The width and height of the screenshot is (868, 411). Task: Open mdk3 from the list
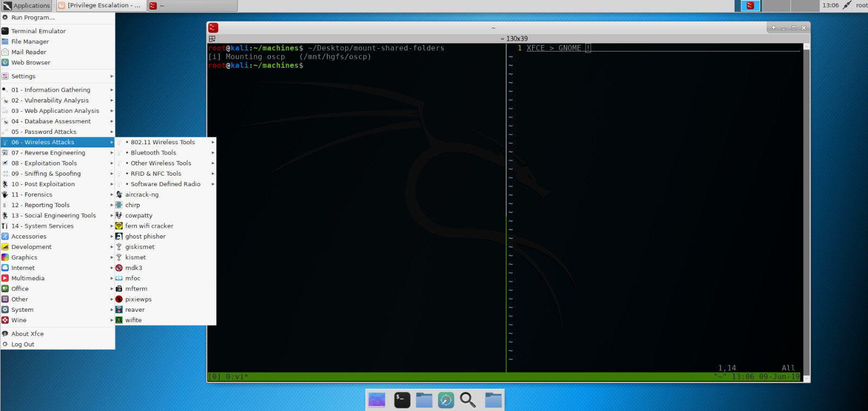[x=165, y=268]
